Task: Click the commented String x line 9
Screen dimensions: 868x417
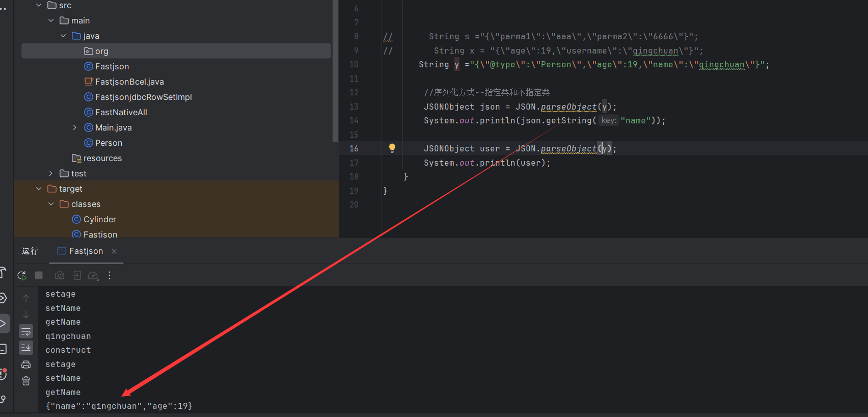Action: 568,50
